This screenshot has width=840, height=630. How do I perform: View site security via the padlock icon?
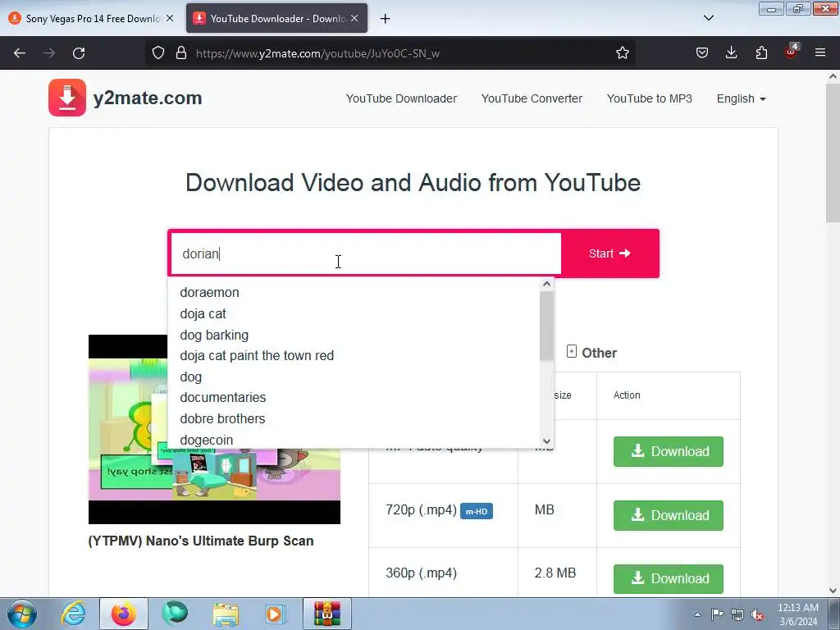tap(181, 53)
